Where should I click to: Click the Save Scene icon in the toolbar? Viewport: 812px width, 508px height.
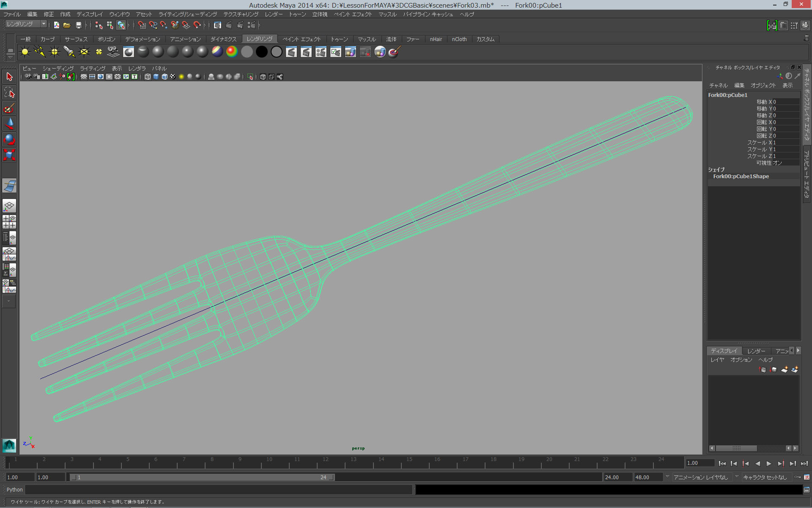point(79,25)
